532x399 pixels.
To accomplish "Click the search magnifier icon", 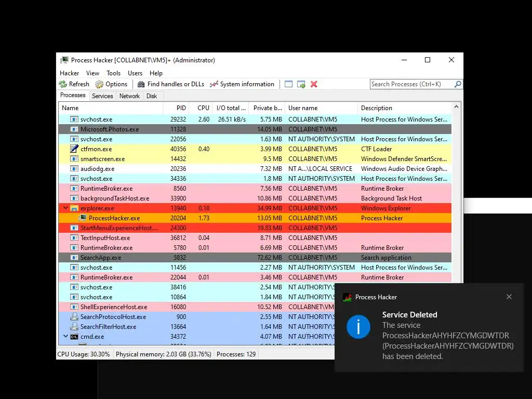I will click(x=458, y=84).
